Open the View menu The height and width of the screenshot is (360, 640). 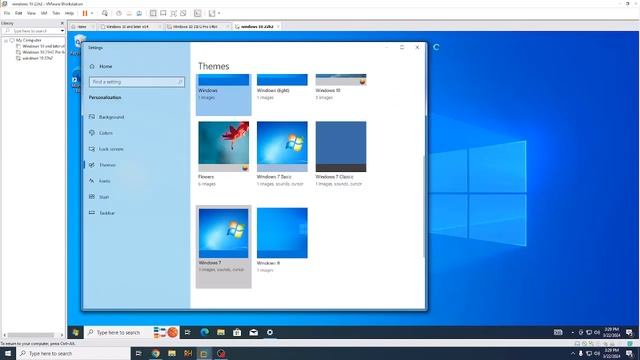pos(31,13)
